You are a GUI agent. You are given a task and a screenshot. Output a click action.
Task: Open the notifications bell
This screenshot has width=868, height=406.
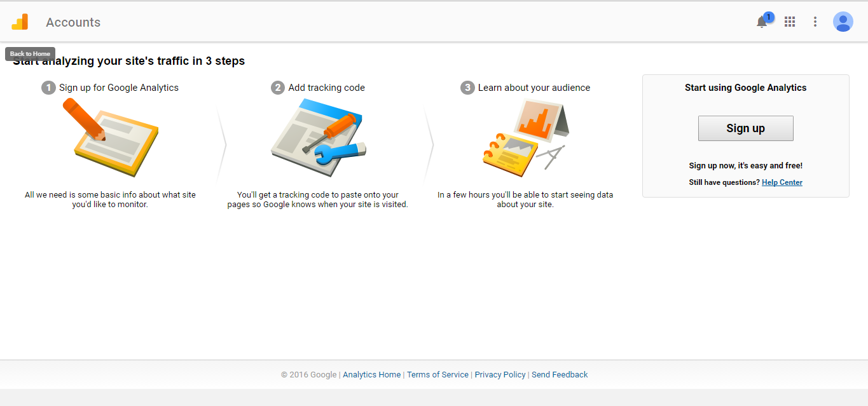coord(762,22)
